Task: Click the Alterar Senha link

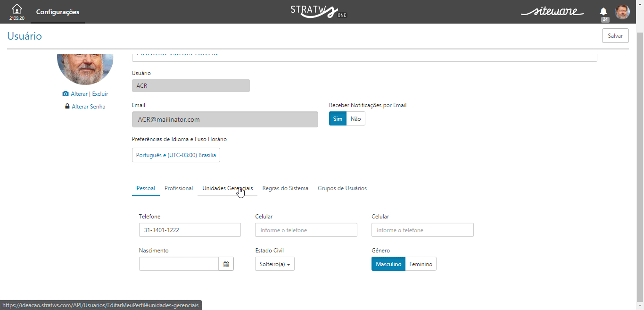Action: point(89,107)
